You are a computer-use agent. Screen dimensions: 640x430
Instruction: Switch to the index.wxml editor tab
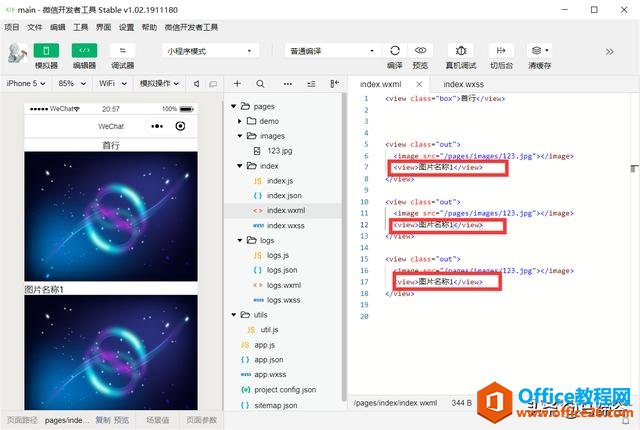pos(380,84)
